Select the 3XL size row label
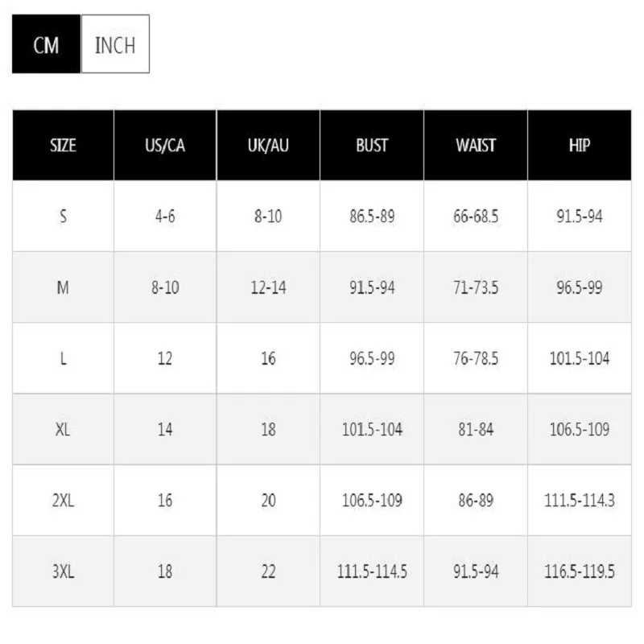644x644 pixels. tap(64, 572)
